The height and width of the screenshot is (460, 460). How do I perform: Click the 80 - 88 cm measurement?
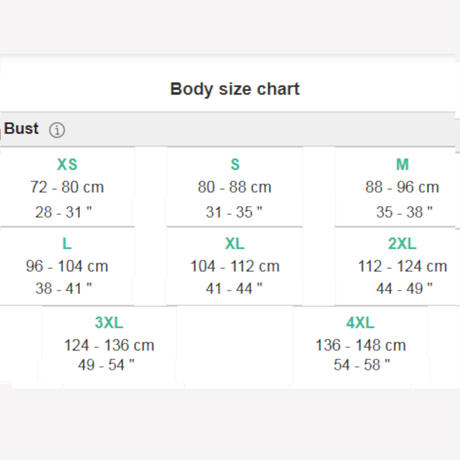coord(235,187)
